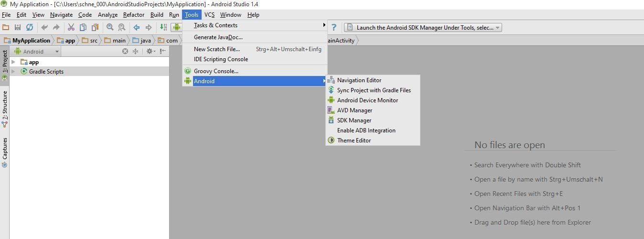
Task: Click the blue Help question mark icon
Action: [334, 28]
